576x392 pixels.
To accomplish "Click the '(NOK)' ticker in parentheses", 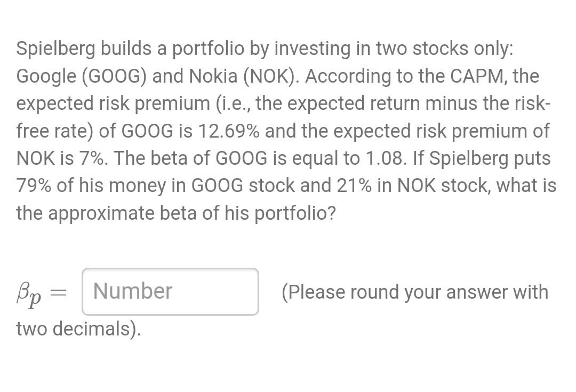I will [271, 76].
